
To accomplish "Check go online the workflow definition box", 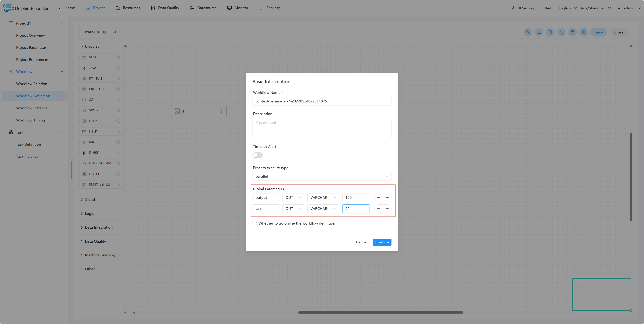I will click(x=255, y=223).
